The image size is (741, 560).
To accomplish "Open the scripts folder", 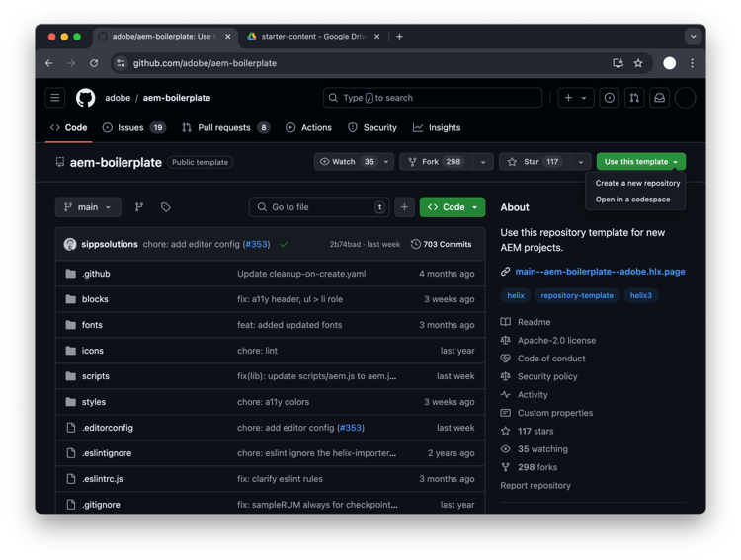I will click(x=96, y=376).
